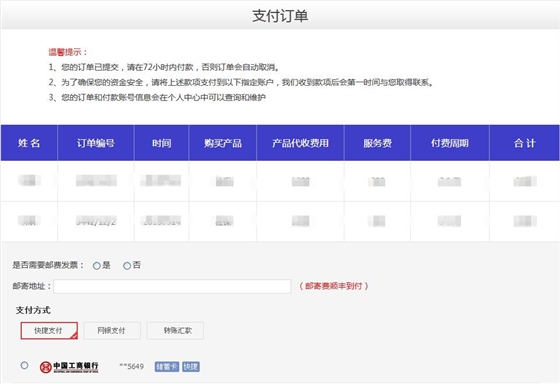
Task: Click the 储蓄卡 card type badge
Action: coord(167,367)
